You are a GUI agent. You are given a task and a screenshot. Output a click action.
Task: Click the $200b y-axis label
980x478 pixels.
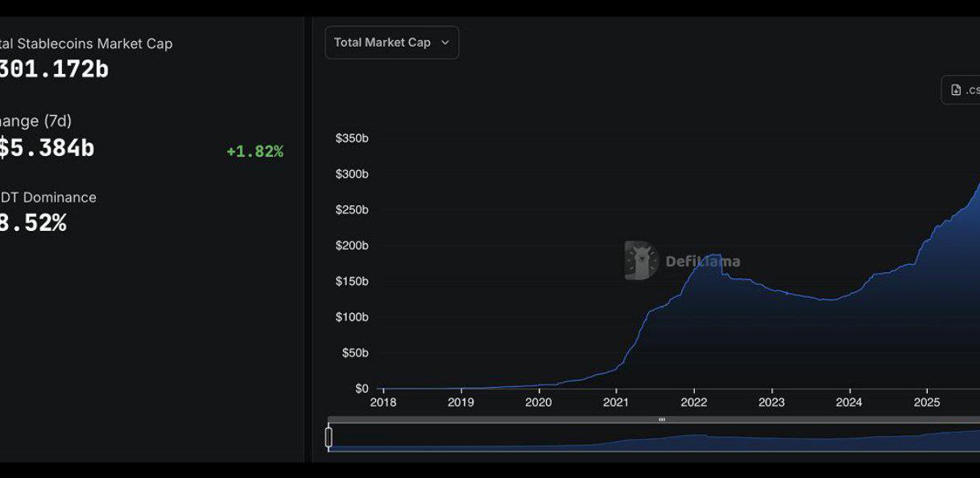tap(352, 245)
